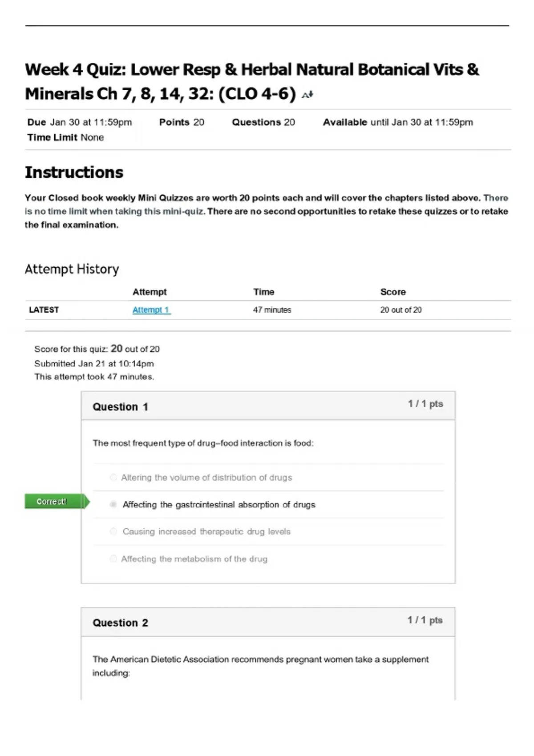
Task: Select 'Affecting the metabolism of the drug' radio button
Action: (x=113, y=559)
